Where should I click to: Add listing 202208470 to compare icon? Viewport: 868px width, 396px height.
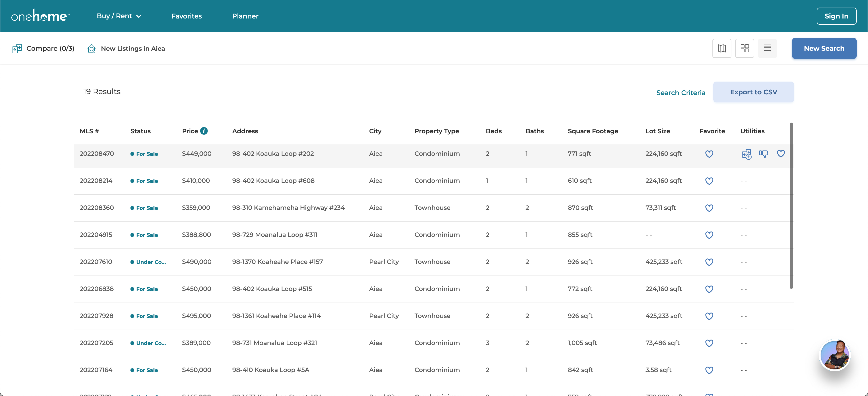[x=746, y=154]
